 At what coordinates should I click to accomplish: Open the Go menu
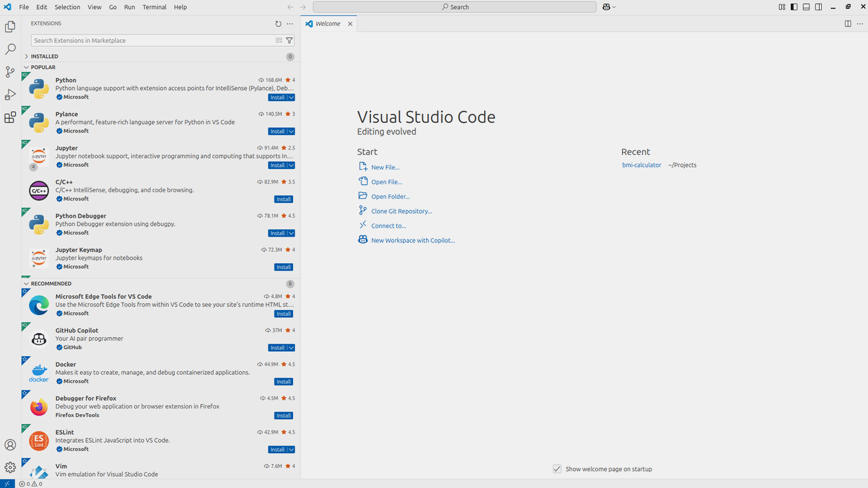[x=113, y=7]
